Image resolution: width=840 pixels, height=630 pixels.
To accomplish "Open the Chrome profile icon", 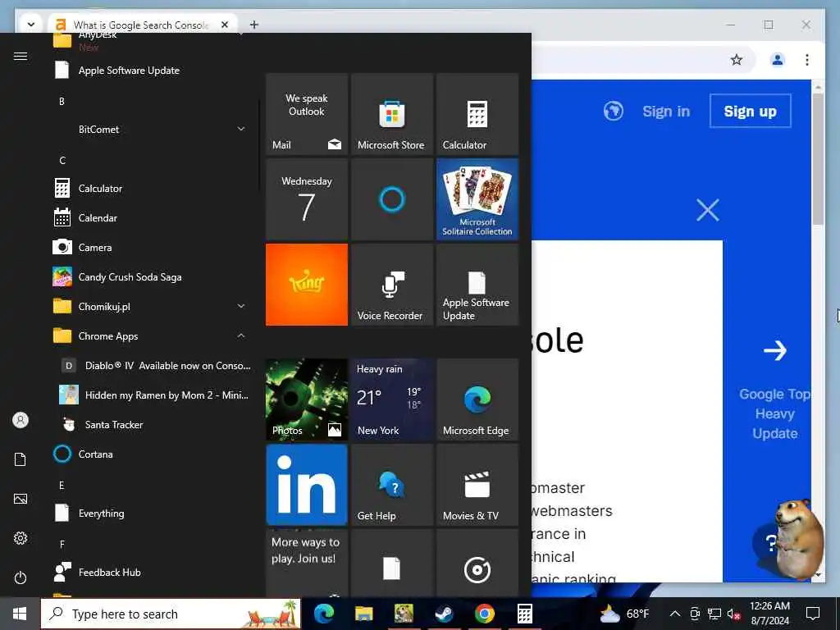I will click(x=778, y=59).
